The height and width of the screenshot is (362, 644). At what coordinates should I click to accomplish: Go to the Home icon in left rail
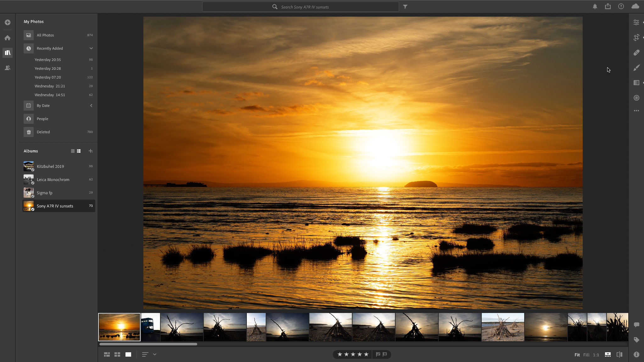point(8,38)
